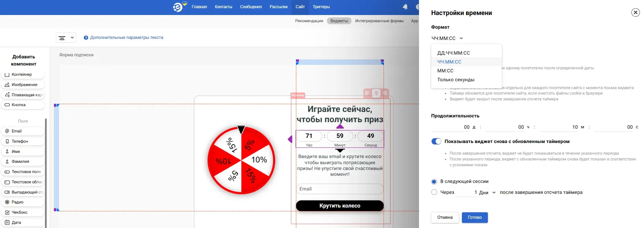Click the eSputnik logo icon

(178, 7)
